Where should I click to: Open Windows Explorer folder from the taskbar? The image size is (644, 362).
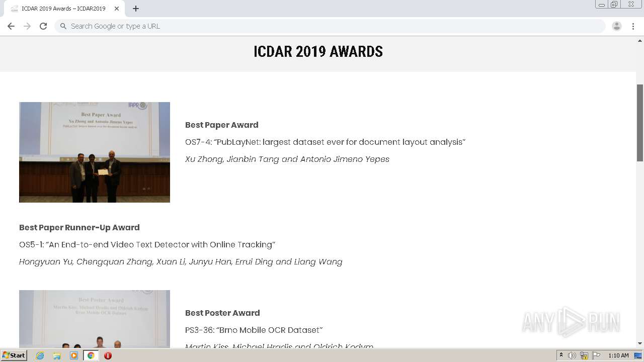pos(57,355)
